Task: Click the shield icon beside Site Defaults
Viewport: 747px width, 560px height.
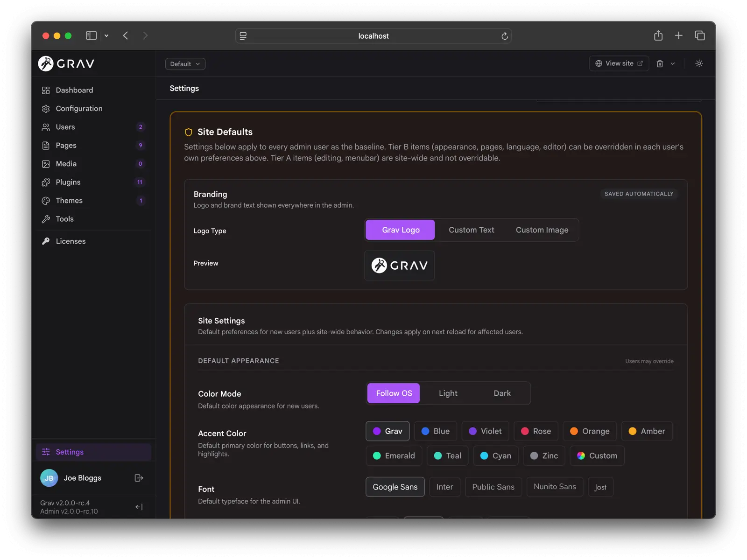Action: [189, 132]
